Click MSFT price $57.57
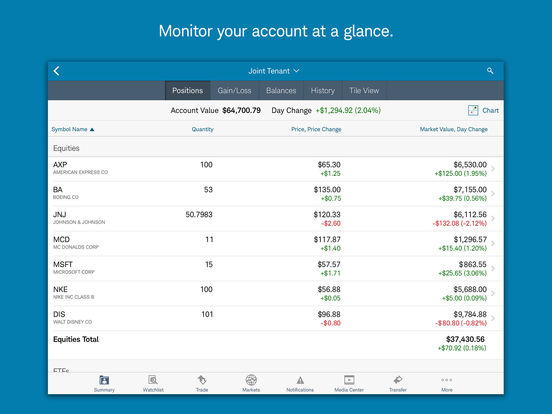Screen dimensions: 552x414 [x=329, y=264]
